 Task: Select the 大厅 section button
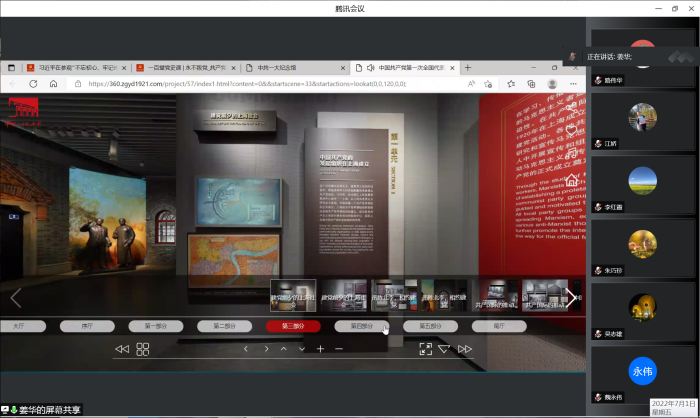[x=21, y=326]
